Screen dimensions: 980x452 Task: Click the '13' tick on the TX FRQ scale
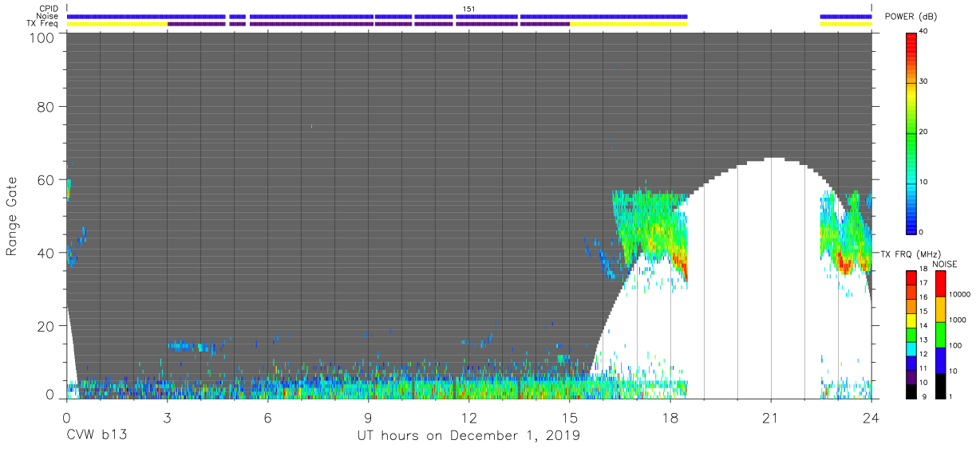(x=924, y=340)
